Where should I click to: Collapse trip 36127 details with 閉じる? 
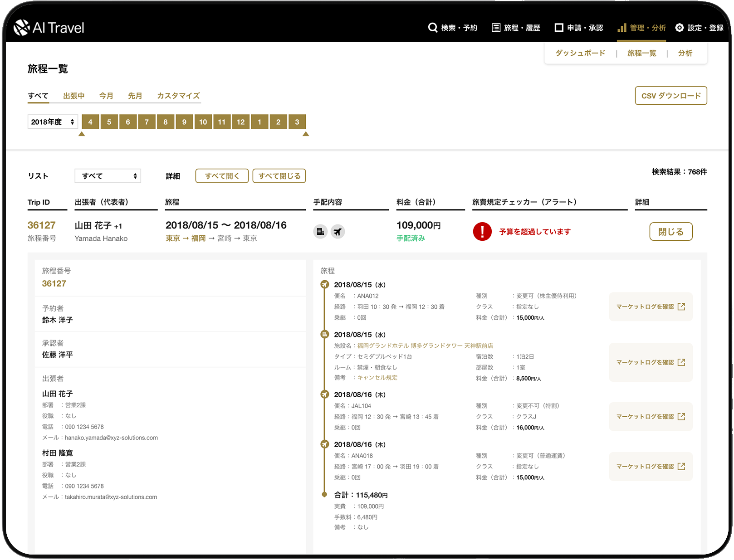click(670, 232)
